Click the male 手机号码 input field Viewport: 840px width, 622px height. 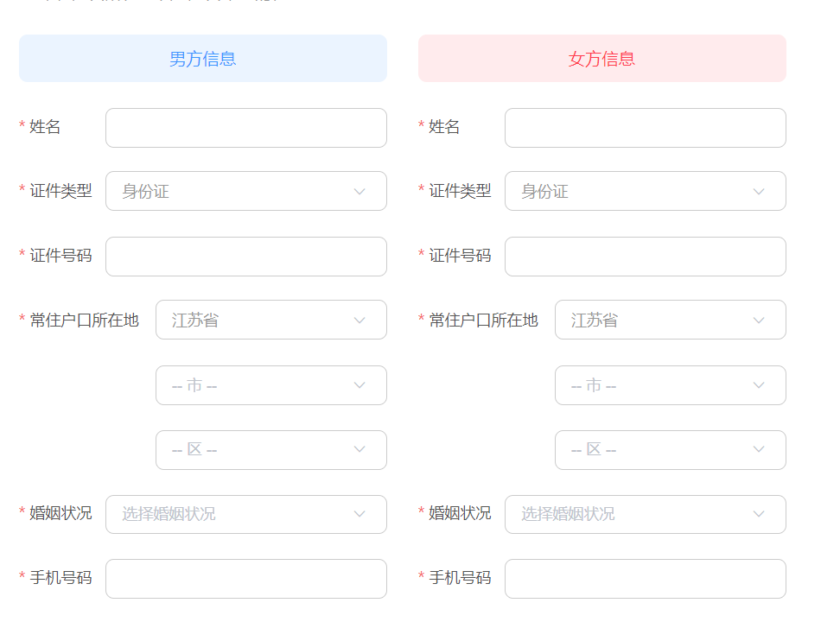[246, 579]
